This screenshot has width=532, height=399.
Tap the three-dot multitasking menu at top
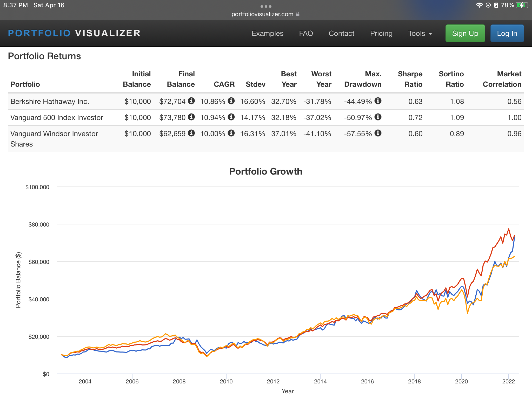coord(266,6)
